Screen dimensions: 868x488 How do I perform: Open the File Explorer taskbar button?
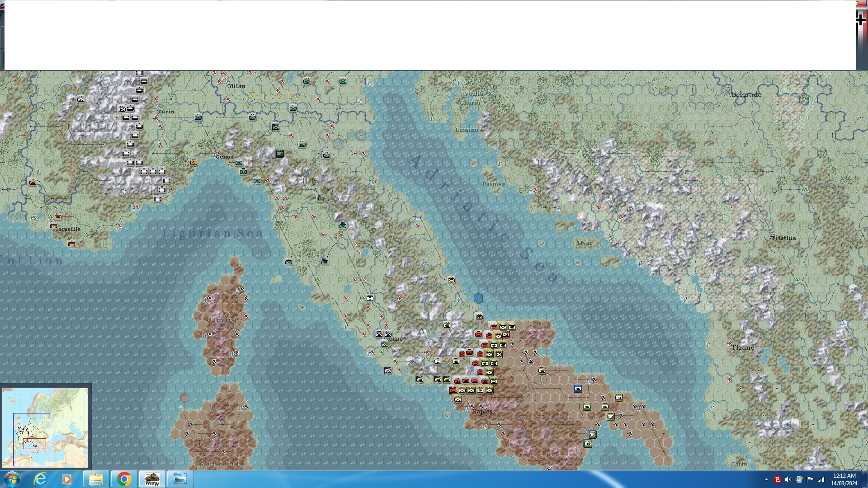tap(96, 479)
